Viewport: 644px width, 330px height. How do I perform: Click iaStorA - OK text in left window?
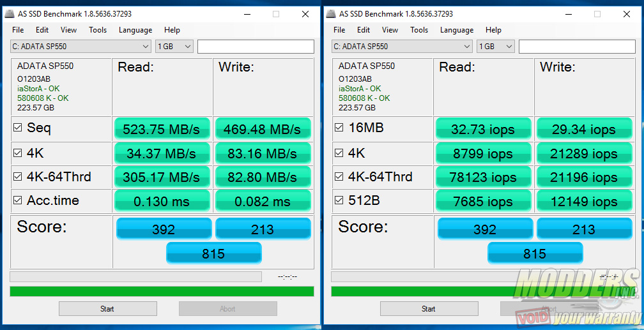pos(38,89)
